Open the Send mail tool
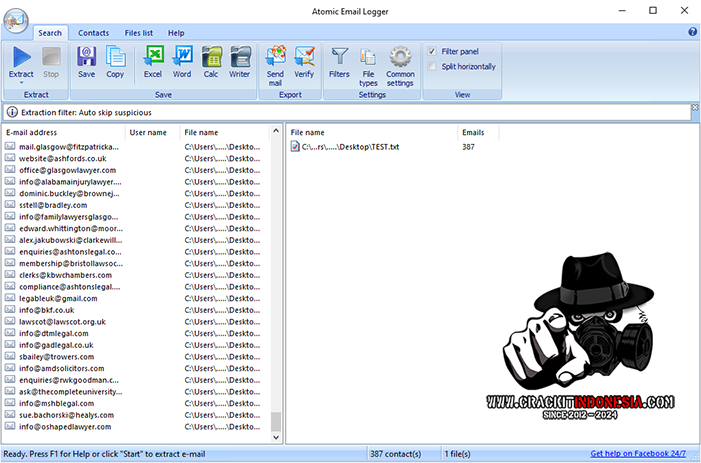The height and width of the screenshot is (463, 701). pyautogui.click(x=275, y=58)
